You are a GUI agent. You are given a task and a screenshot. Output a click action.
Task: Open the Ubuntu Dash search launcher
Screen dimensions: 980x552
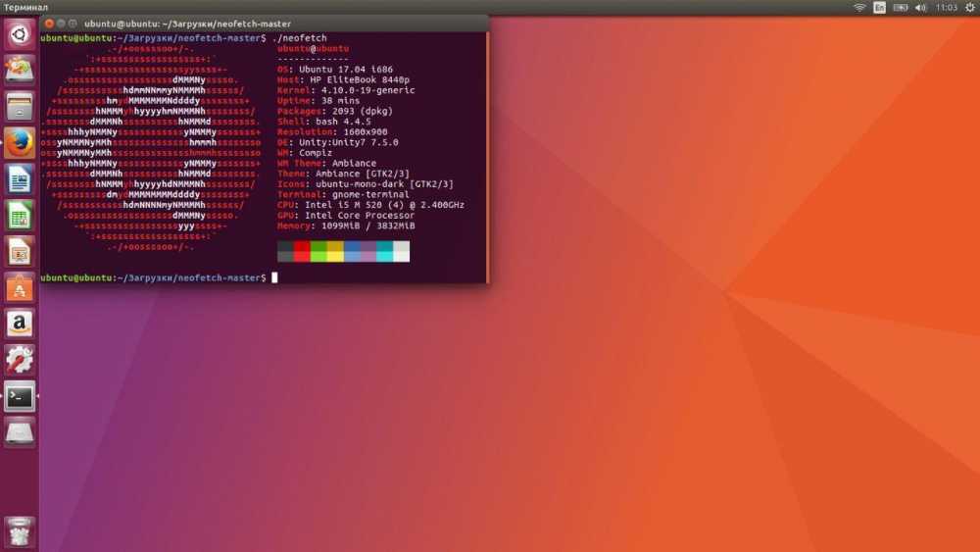pyautogui.click(x=20, y=34)
